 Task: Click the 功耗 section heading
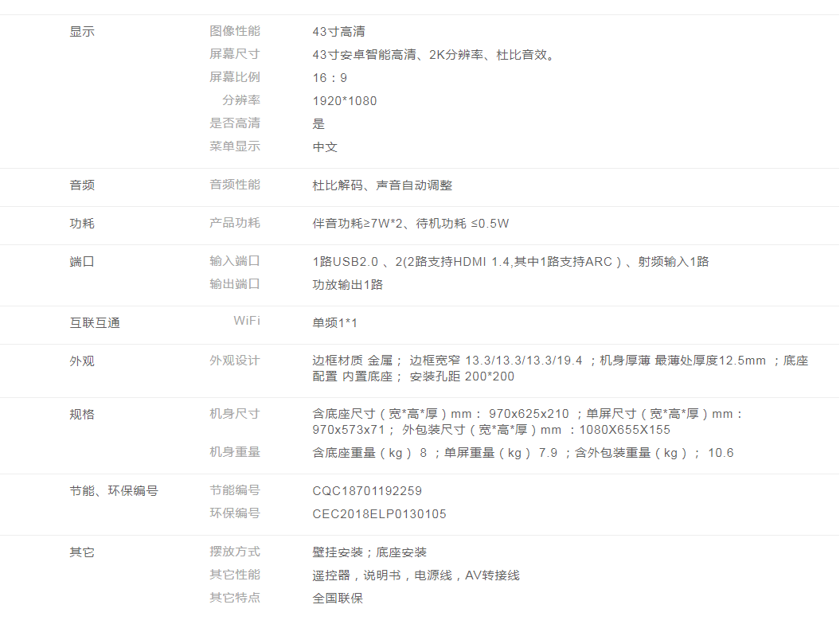click(82, 224)
